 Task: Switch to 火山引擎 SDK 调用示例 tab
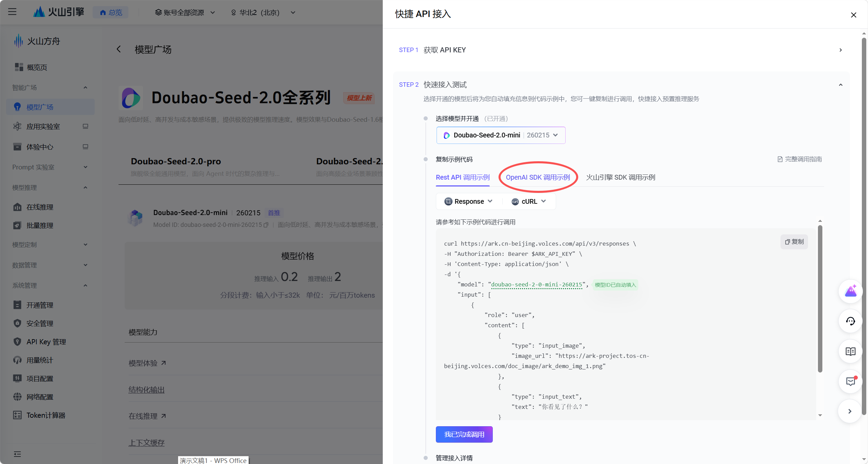click(620, 177)
